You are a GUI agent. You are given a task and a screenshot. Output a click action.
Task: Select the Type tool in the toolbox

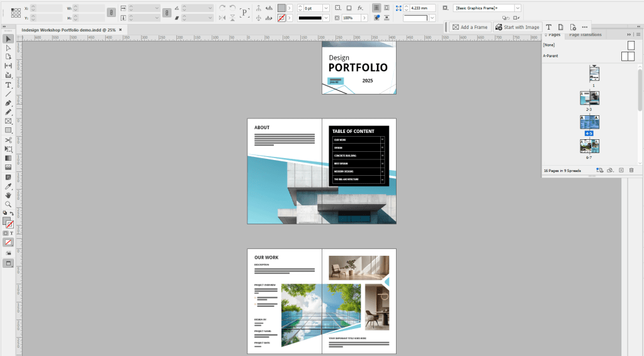[8, 84]
